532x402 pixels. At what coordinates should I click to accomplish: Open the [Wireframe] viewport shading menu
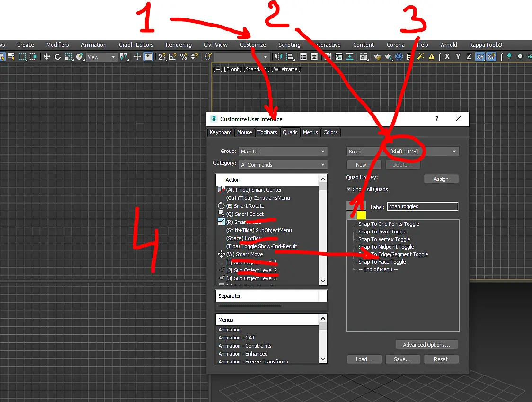coord(286,69)
